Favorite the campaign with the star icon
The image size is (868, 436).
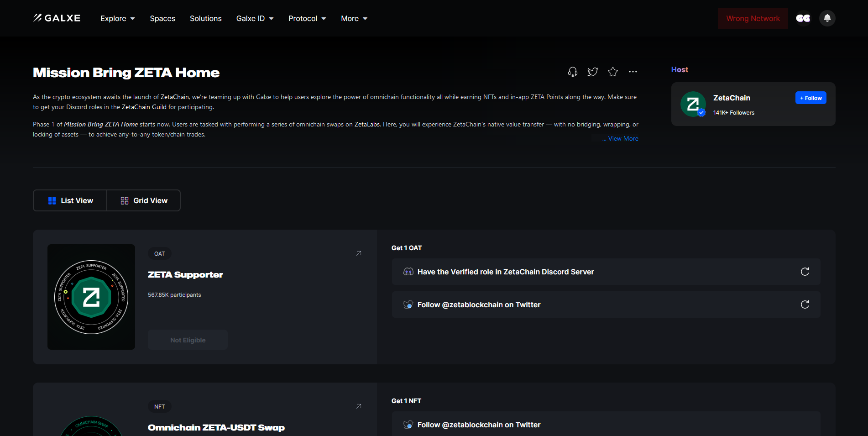coord(612,72)
